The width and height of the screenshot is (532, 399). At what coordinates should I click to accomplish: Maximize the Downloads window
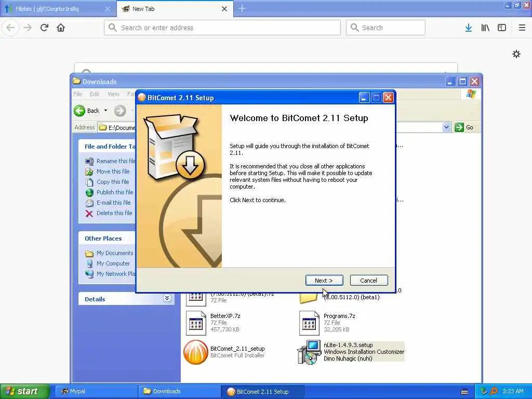[x=462, y=82]
